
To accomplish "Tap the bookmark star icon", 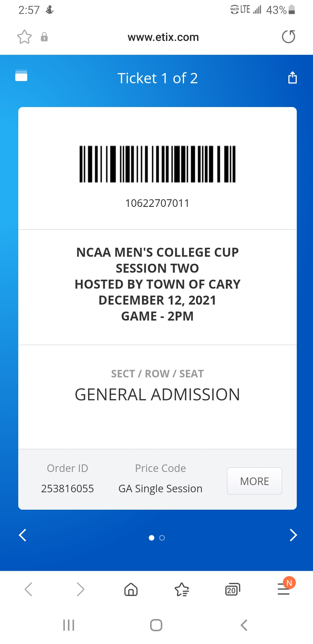I will 24,37.
